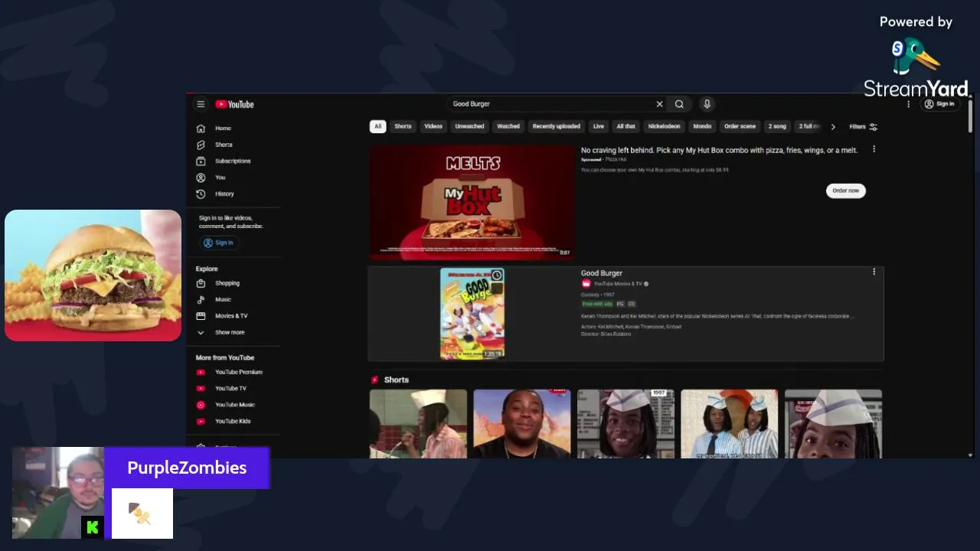Click the Order now button
Image resolution: width=980 pixels, height=551 pixels.
[x=846, y=191]
